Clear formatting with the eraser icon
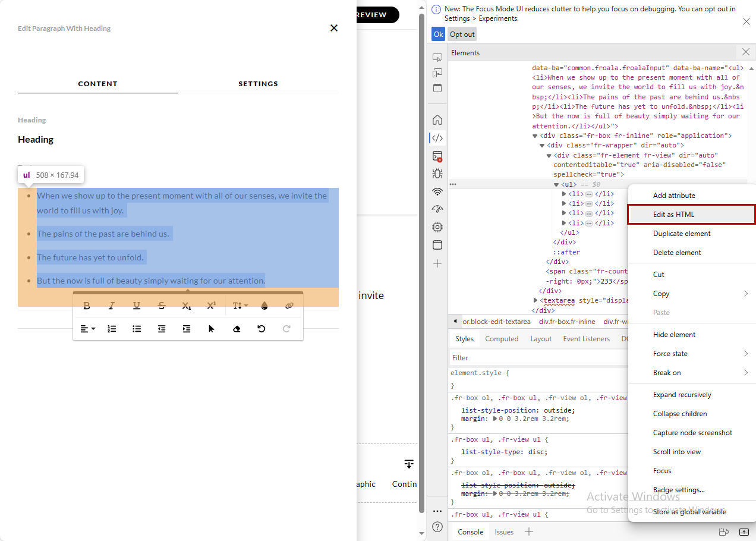This screenshot has width=756, height=541. (237, 329)
